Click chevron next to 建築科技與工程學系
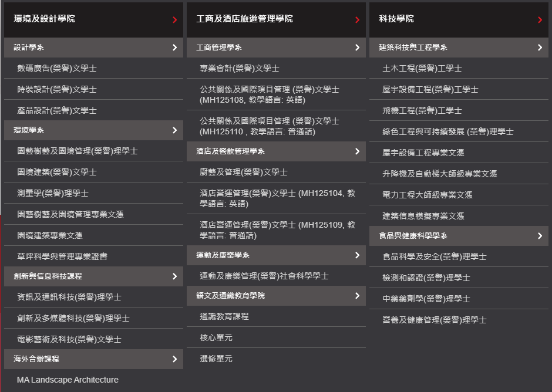 [x=540, y=48]
